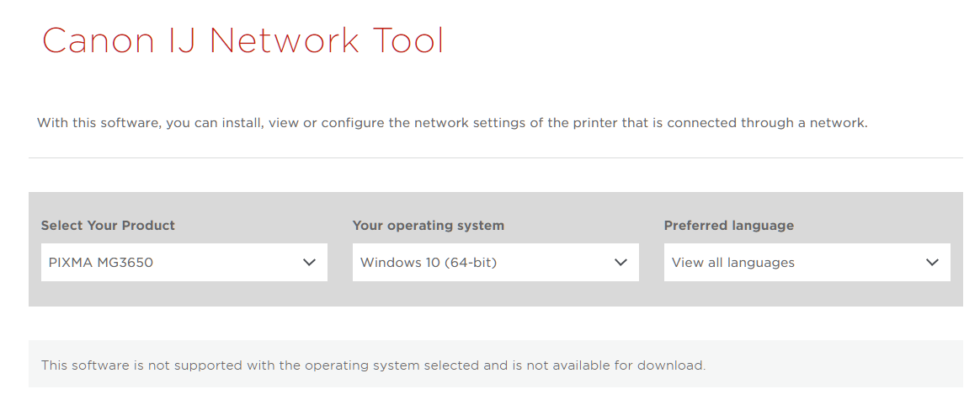Viewport: 980px width, 400px height.
Task: Click the gray filter panel between product and OS boxes
Action: [340, 263]
